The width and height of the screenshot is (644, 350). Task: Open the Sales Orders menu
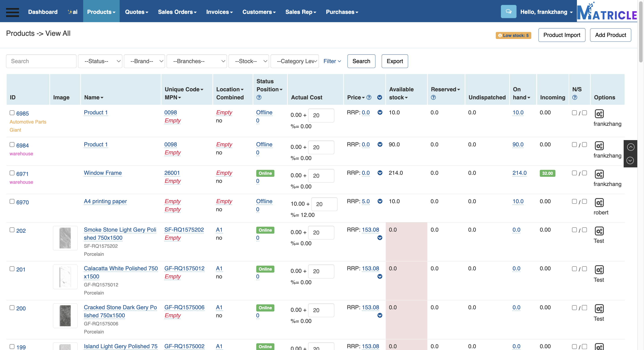click(x=177, y=12)
